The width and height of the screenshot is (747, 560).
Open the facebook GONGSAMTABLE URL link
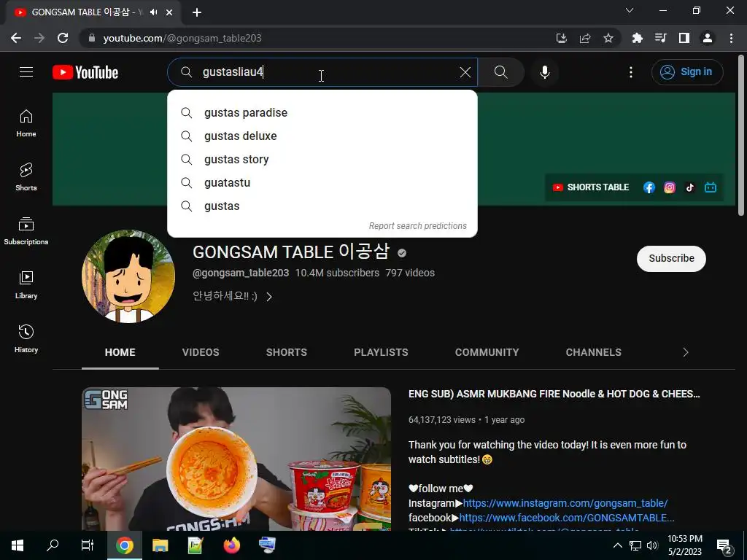click(567, 518)
